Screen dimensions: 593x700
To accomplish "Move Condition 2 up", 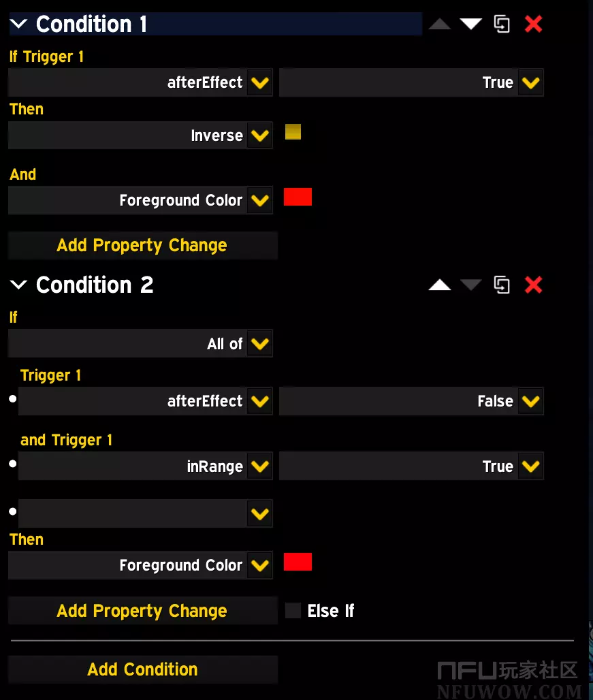I will tap(439, 285).
